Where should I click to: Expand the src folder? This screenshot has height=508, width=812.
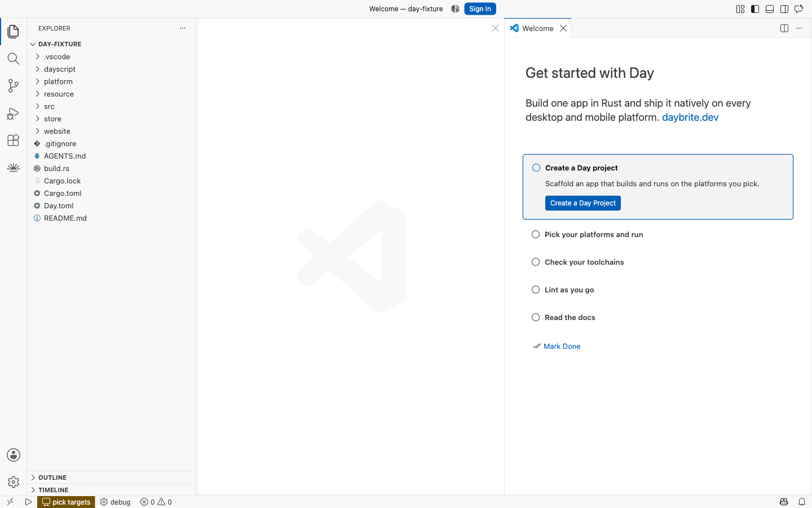pos(112,106)
